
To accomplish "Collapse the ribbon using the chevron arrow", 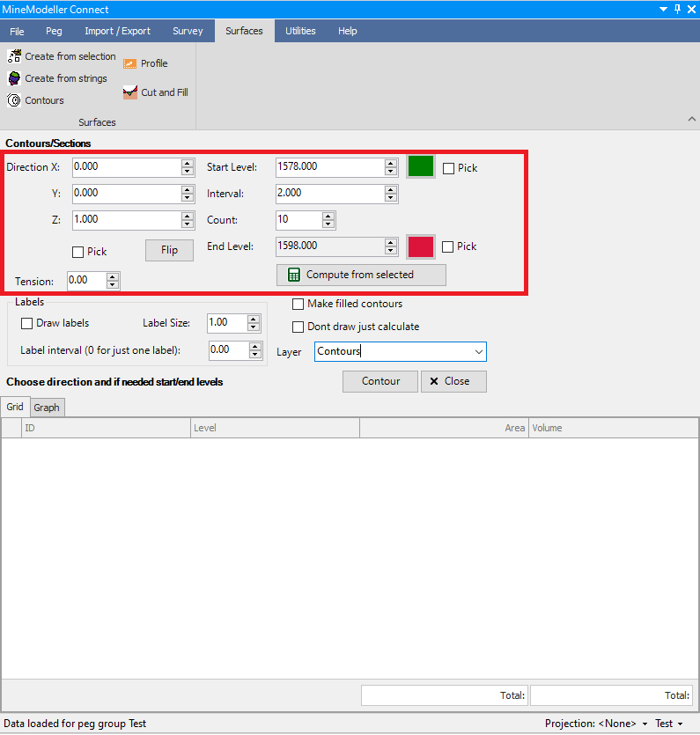I will point(690,119).
